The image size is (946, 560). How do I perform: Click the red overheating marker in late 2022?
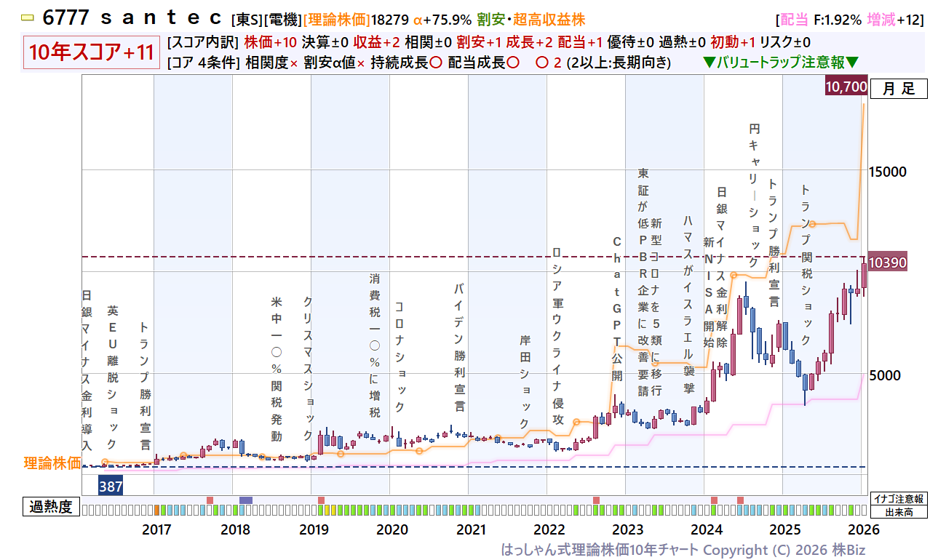[x=596, y=500]
